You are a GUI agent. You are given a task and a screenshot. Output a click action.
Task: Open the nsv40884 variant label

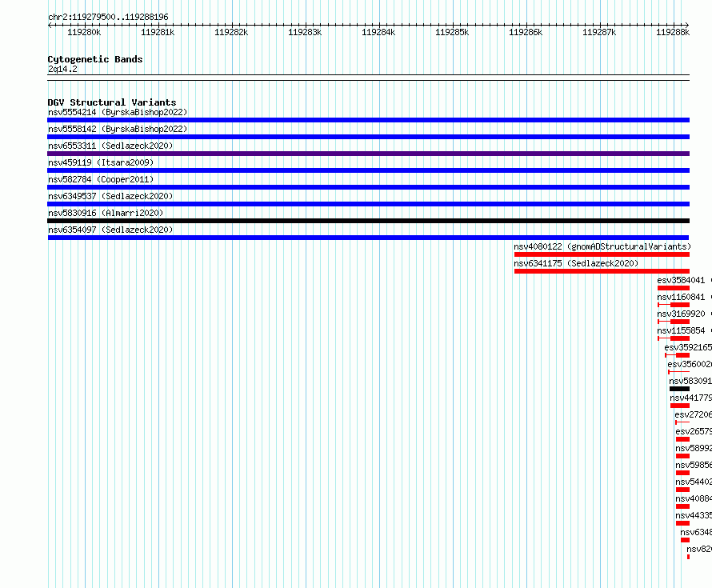[x=694, y=498]
